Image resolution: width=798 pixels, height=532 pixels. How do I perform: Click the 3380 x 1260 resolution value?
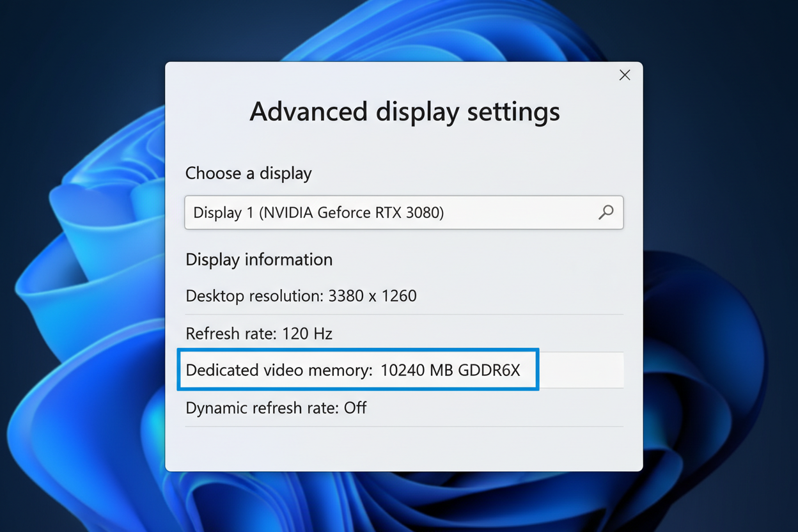[372, 296]
